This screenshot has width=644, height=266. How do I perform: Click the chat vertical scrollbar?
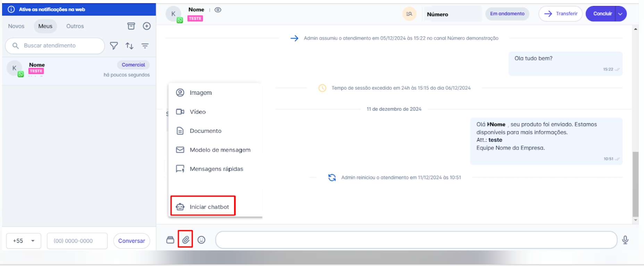coord(635,184)
